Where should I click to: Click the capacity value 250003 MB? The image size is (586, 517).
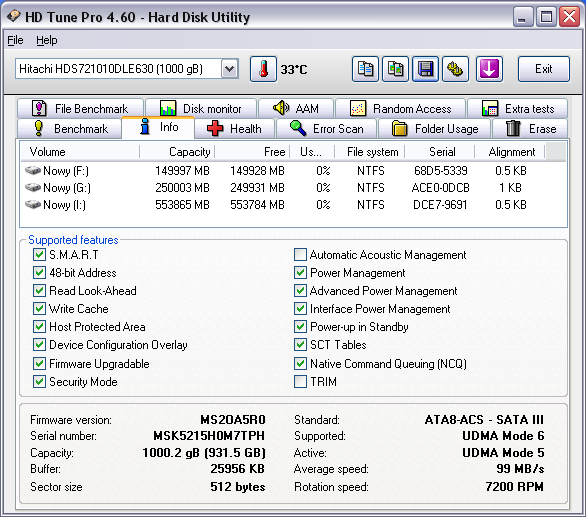(182, 188)
